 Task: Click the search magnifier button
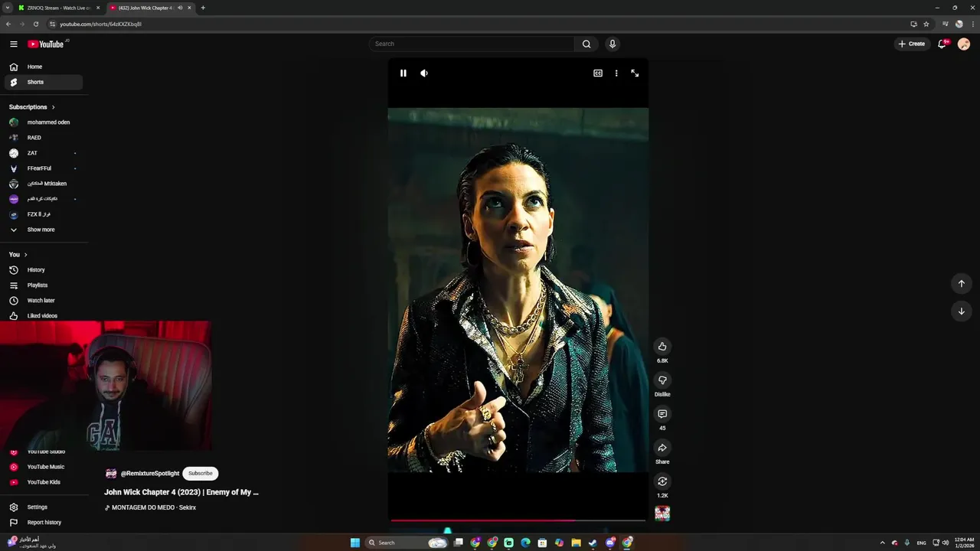click(586, 44)
